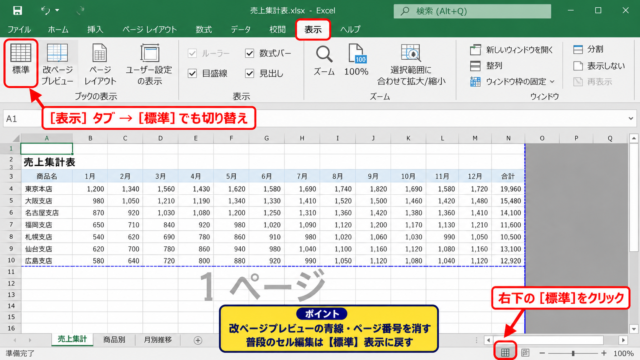Click the Name Box showing A1
This screenshot has height=360, width=640.
tap(22, 119)
